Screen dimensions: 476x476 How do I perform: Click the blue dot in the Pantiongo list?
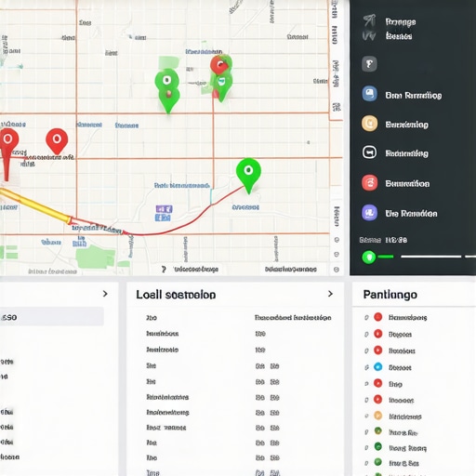(377, 367)
